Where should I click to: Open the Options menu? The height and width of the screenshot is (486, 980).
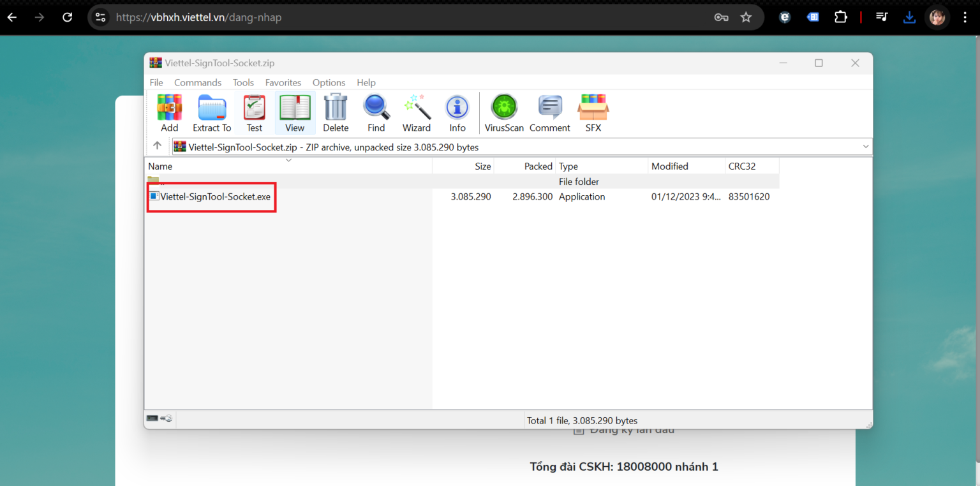click(329, 83)
